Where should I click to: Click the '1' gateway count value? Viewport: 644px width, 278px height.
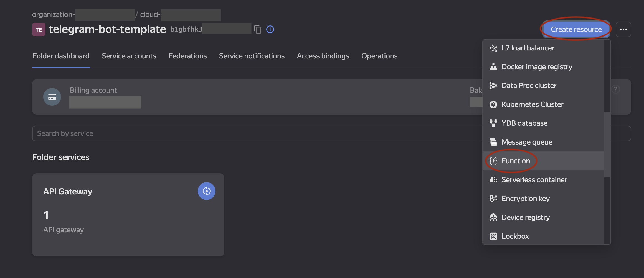46,215
